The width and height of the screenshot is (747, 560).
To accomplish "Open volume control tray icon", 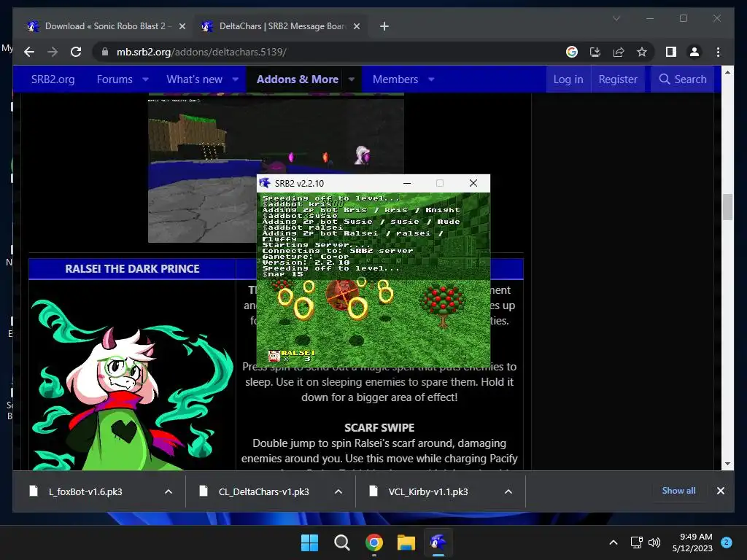I will click(x=654, y=542).
